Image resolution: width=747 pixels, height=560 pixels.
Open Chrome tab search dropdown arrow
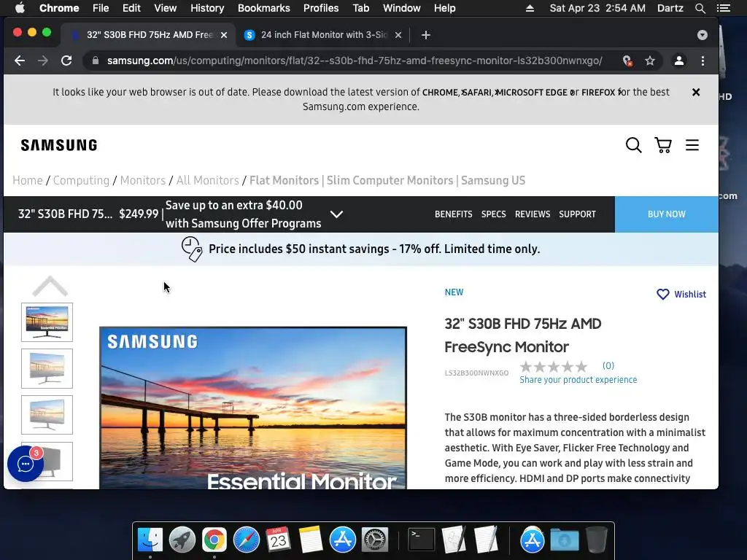point(703,35)
